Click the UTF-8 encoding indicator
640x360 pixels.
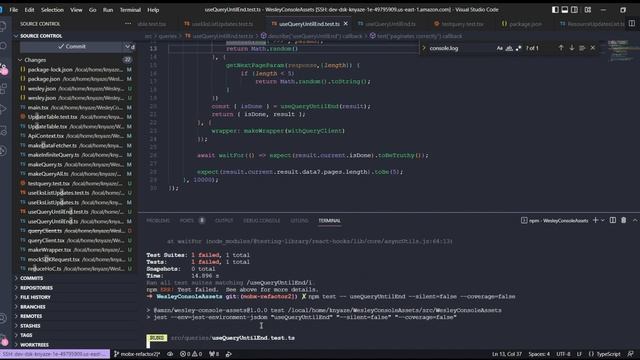(x=563, y=354)
